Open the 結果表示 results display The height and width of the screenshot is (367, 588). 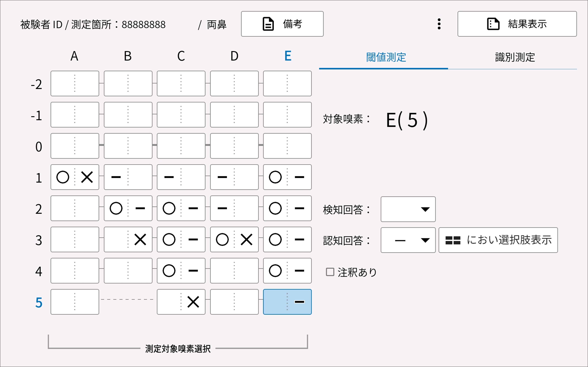(x=517, y=24)
